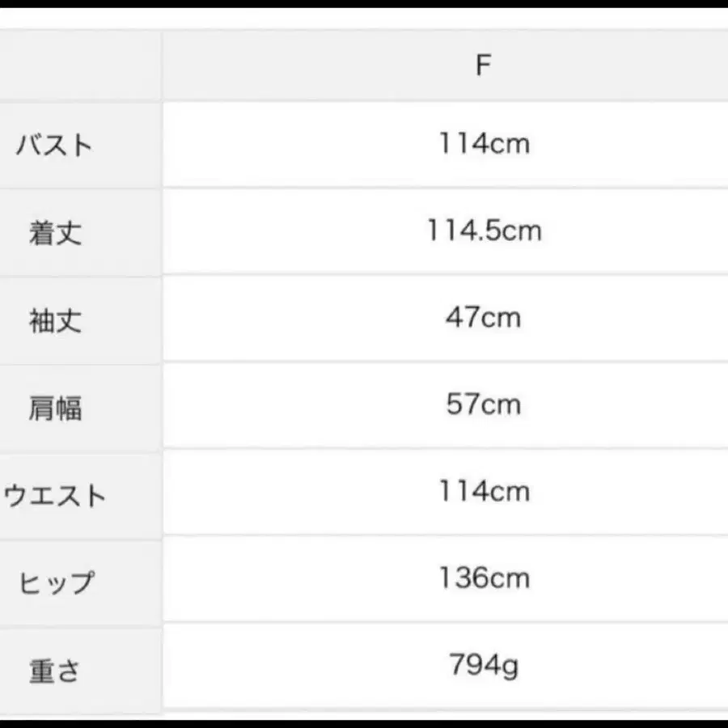The width and height of the screenshot is (728, 728).
Task: Click the 114cm waist value
Action: point(484,491)
